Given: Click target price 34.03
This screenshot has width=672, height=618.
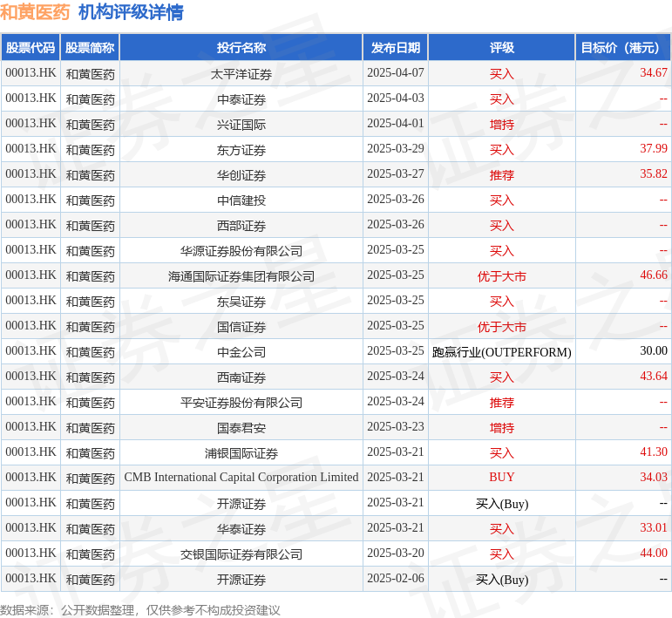Looking at the screenshot, I should (654, 478).
